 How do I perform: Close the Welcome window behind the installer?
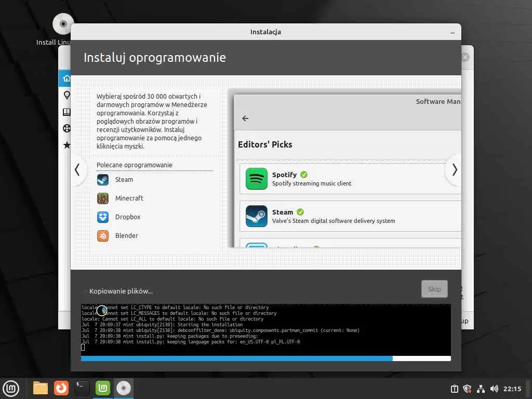click(465, 57)
